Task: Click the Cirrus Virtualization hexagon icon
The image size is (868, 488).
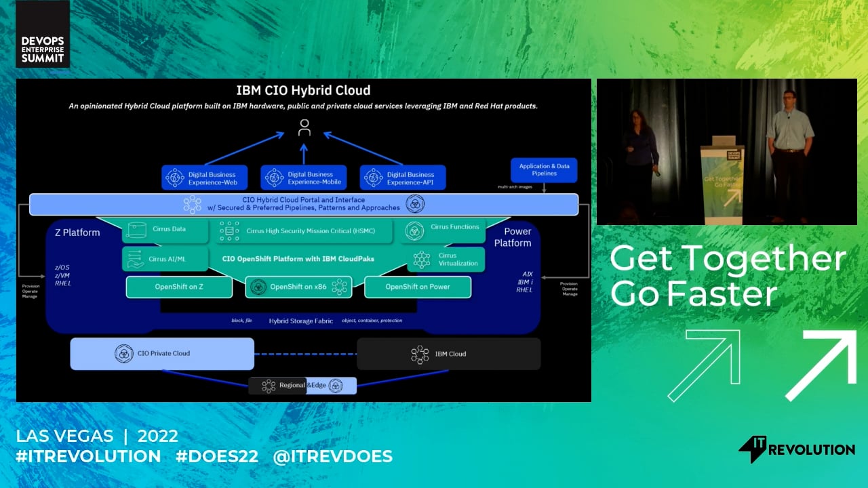Action: (422, 260)
